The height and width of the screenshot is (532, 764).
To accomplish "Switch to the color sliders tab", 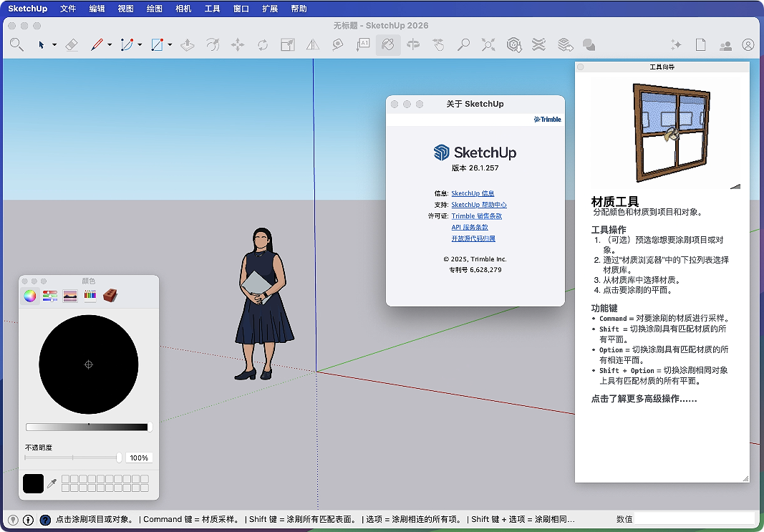I will 49,296.
